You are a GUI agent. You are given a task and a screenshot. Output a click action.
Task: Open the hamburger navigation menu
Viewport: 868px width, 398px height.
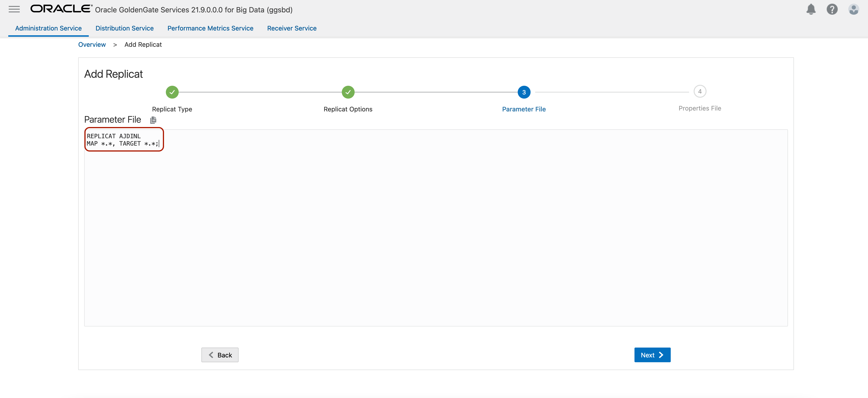pyautogui.click(x=14, y=9)
